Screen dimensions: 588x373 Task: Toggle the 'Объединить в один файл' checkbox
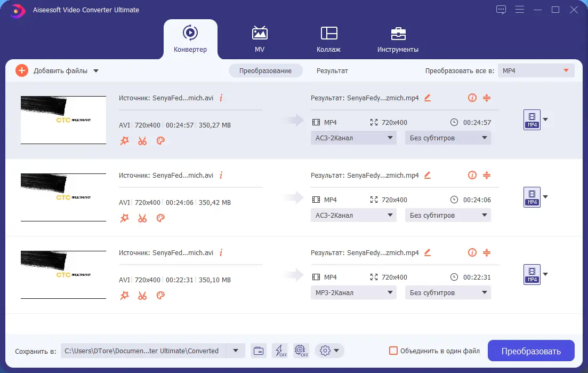coord(393,351)
